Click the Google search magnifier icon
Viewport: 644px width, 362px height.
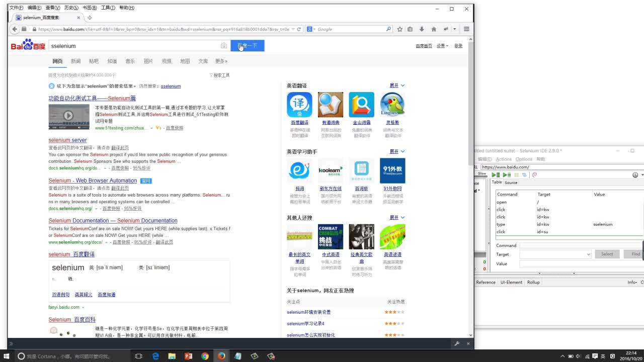point(388,29)
